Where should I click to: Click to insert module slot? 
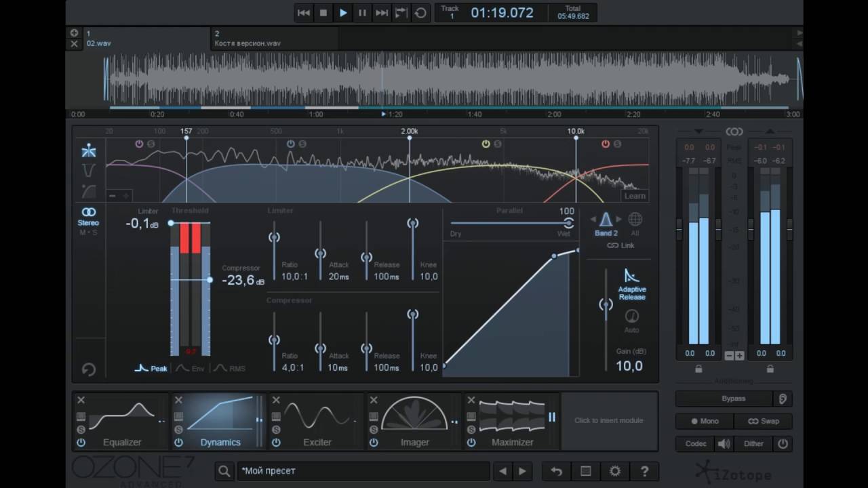click(x=609, y=421)
